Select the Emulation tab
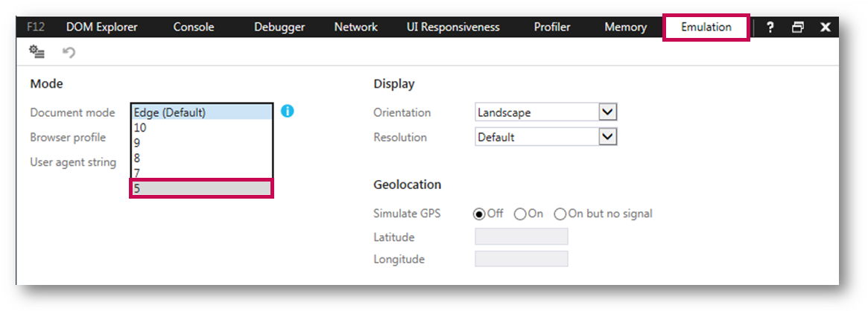The image size is (868, 311). 706,27
